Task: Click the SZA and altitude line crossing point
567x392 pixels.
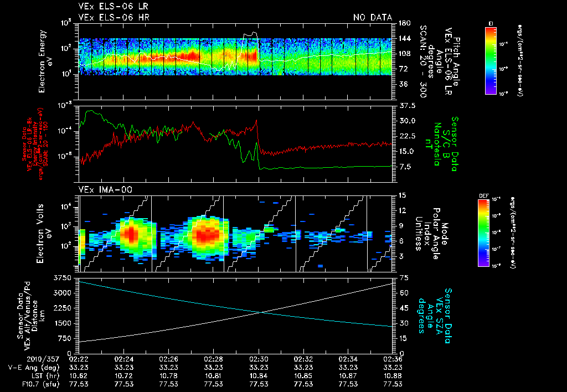Action: tap(261, 312)
